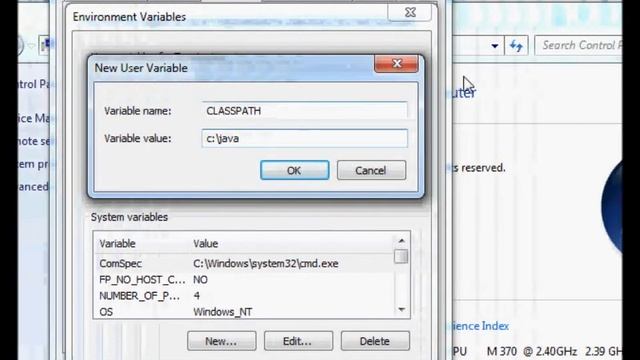Click the system variables list scroll down arrow

coord(402,310)
